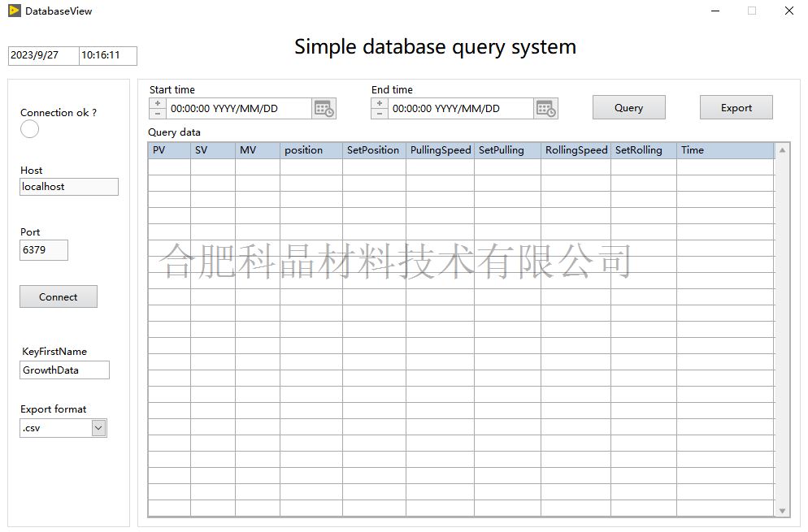
Task: Click the Start time text field
Action: click(239, 109)
